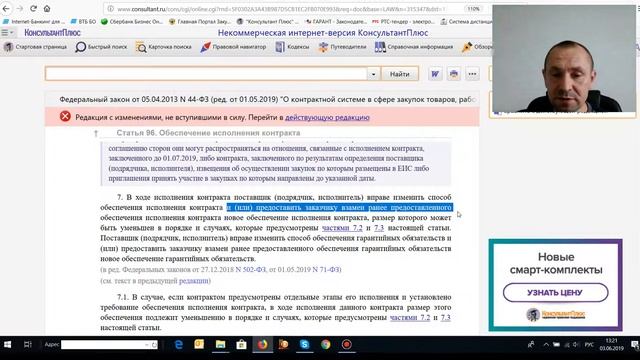Open the Система дистанц... bookmark
Screen dimensions: 640x360
point(466,21)
